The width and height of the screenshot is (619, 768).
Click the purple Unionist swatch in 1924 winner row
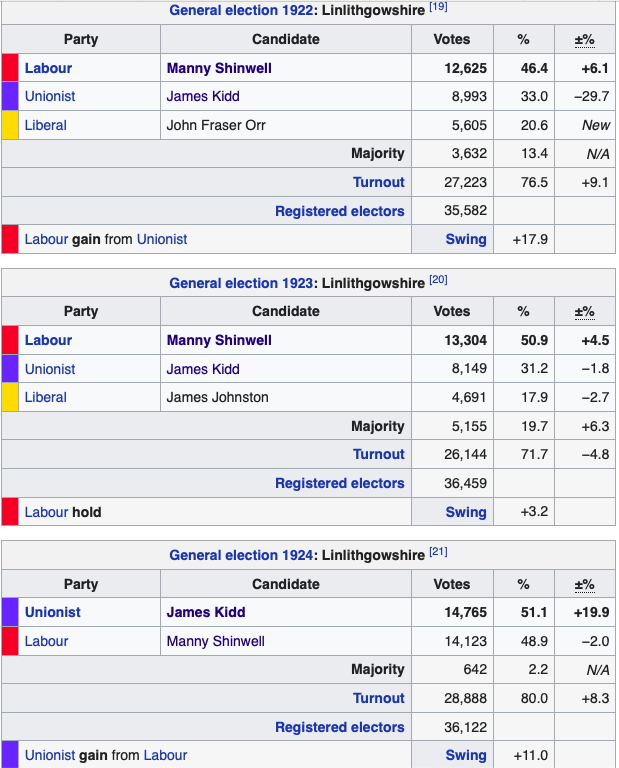(x=10, y=612)
